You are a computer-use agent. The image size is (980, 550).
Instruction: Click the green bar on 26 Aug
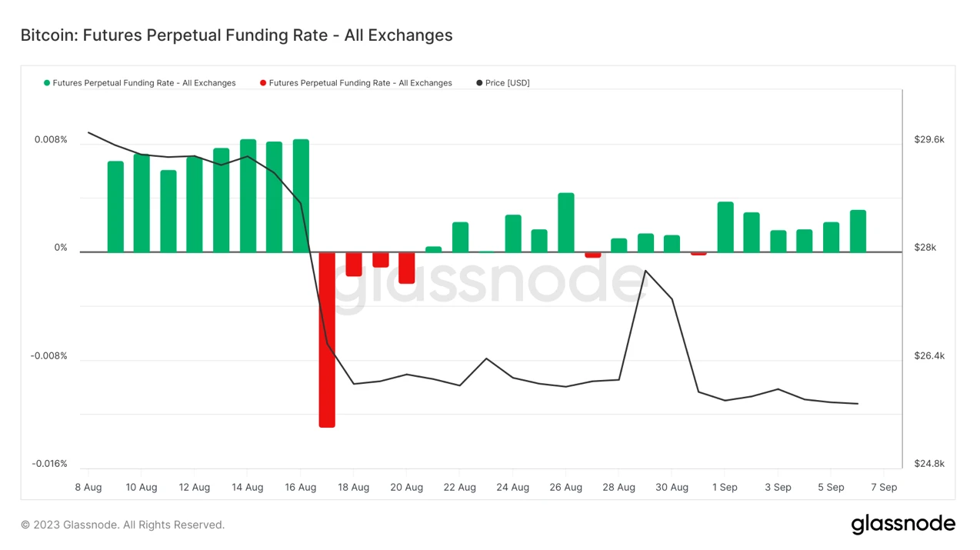(566, 222)
